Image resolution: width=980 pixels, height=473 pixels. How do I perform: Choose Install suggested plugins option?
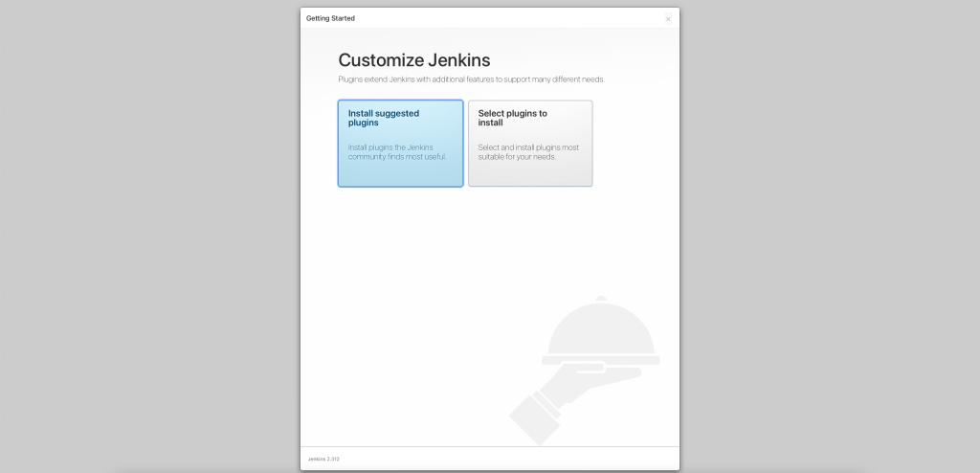(x=401, y=144)
